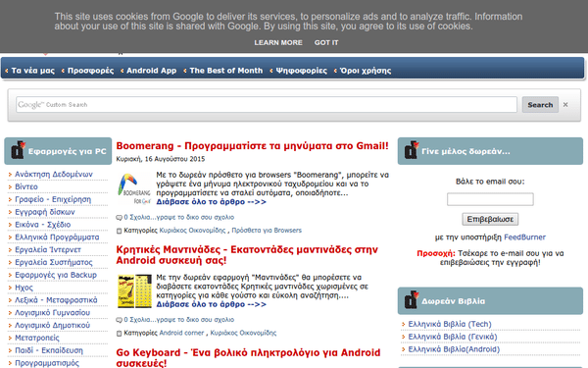Click category icon under Μαντινάδες article
Screen dimensions: 588x368
tap(119, 333)
